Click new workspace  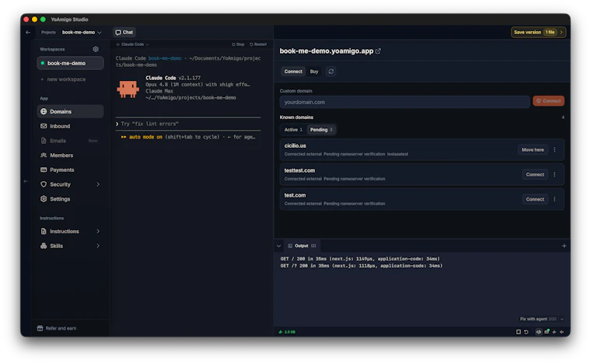coord(63,79)
